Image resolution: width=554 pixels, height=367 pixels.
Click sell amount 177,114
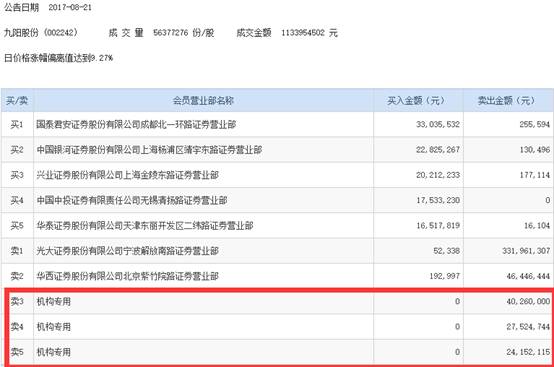(535, 175)
